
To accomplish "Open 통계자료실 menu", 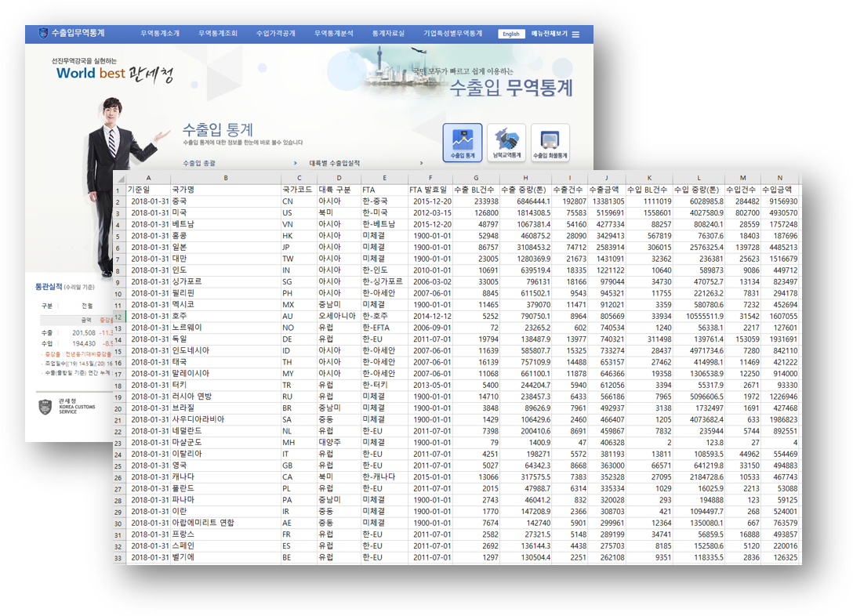I will point(388,34).
